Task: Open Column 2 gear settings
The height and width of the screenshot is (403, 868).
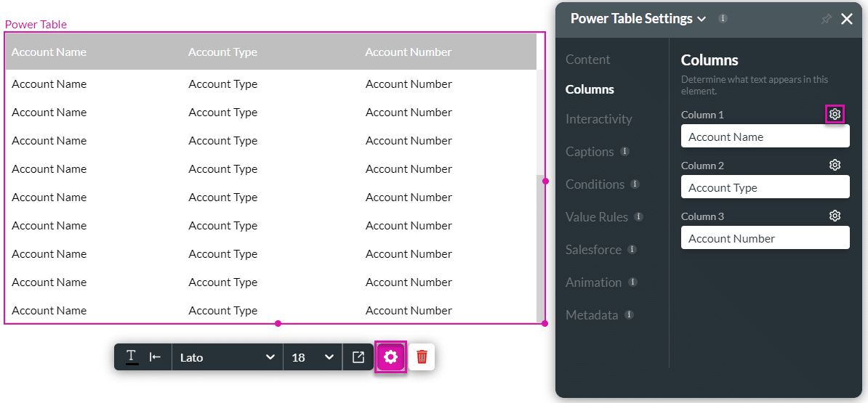Action: coord(835,166)
